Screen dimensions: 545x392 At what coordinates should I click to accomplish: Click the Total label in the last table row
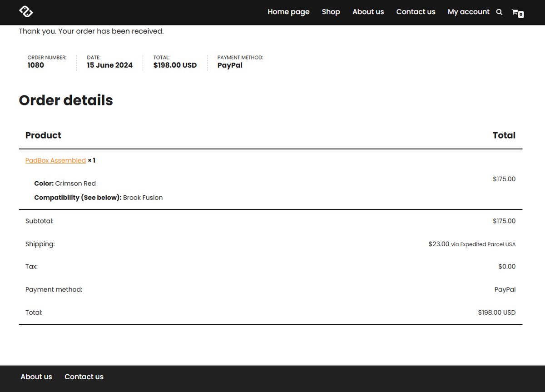click(x=34, y=313)
